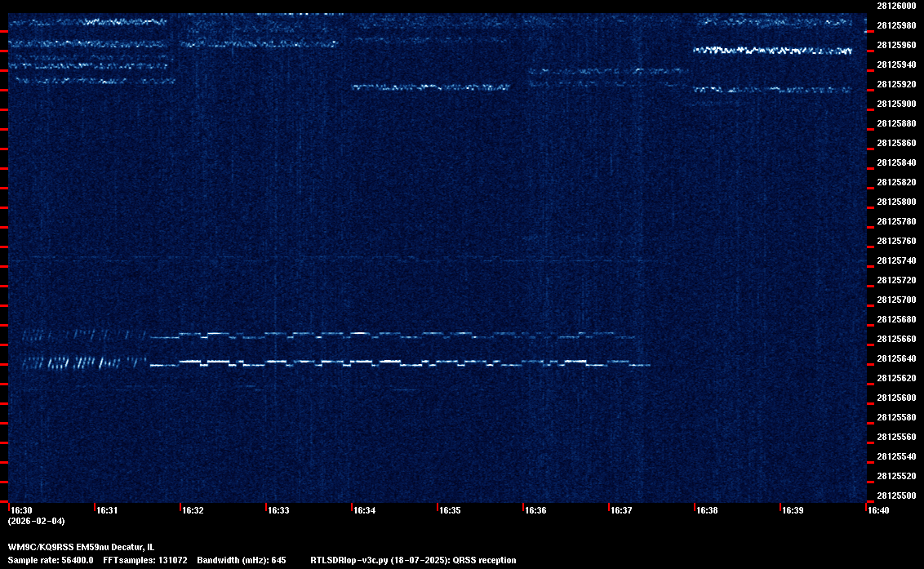The image size is (924, 569).
Task: Select the 16:38 time marker
Action: [x=707, y=510]
